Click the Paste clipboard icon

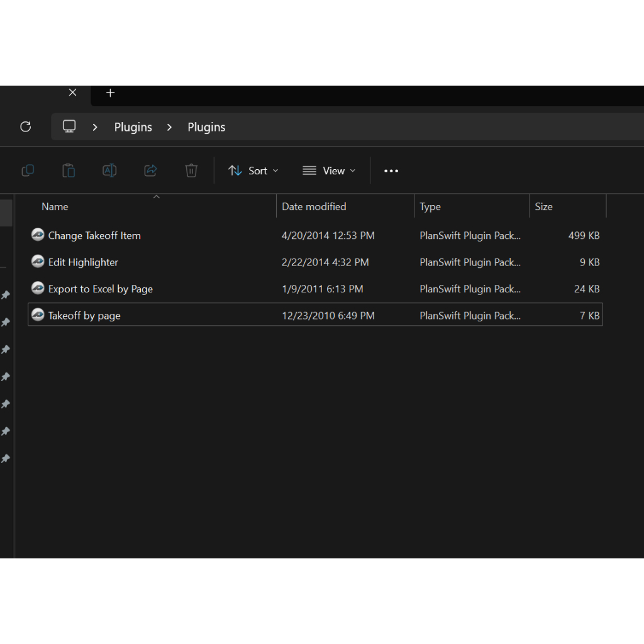click(x=69, y=170)
